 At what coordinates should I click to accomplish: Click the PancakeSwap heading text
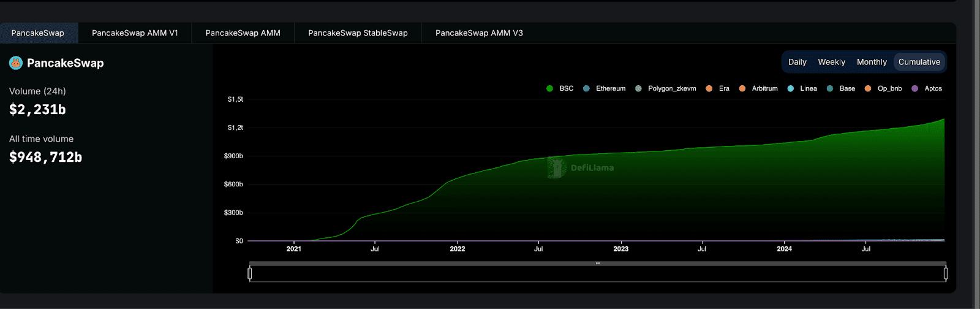tap(65, 63)
